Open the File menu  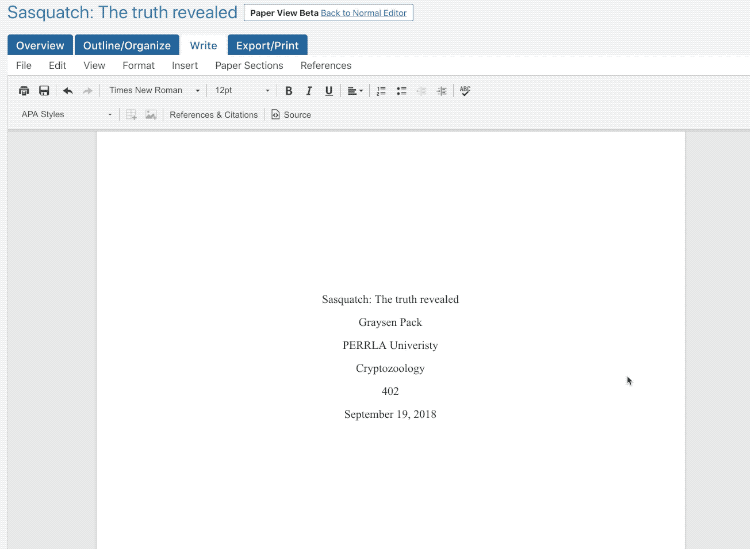coord(23,66)
